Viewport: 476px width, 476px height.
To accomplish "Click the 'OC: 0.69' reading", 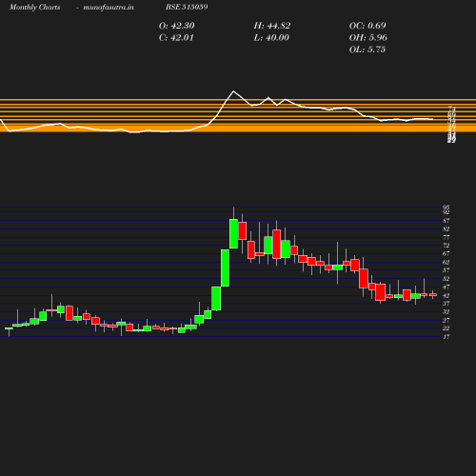I will pyautogui.click(x=367, y=26).
